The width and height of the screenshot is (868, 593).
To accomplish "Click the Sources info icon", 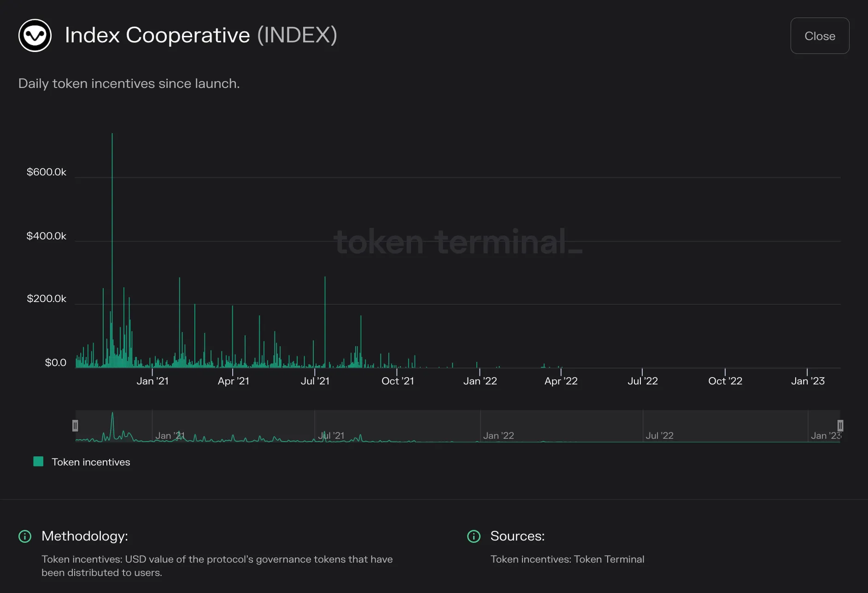I will 474,536.
